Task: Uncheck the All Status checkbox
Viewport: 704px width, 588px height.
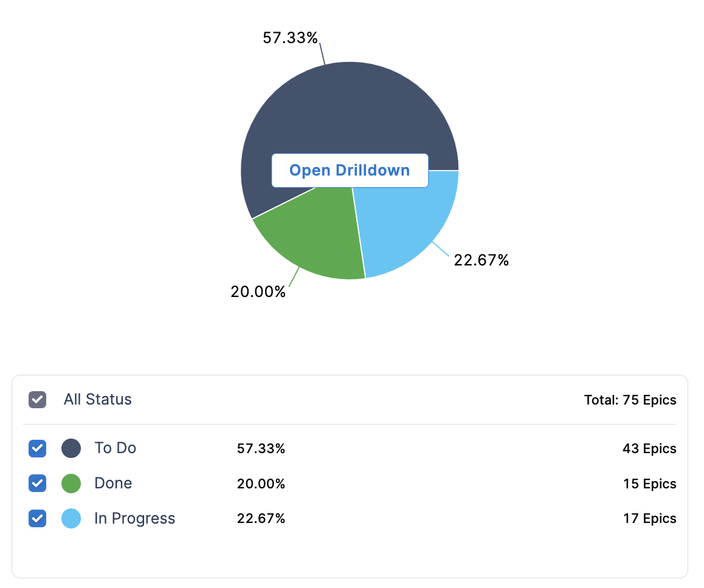Action: 38,400
